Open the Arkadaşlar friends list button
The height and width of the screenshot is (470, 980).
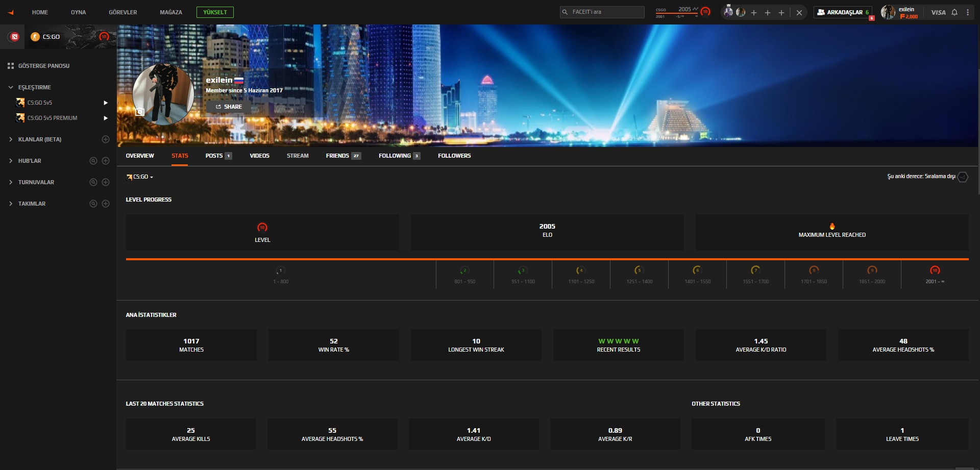point(843,12)
